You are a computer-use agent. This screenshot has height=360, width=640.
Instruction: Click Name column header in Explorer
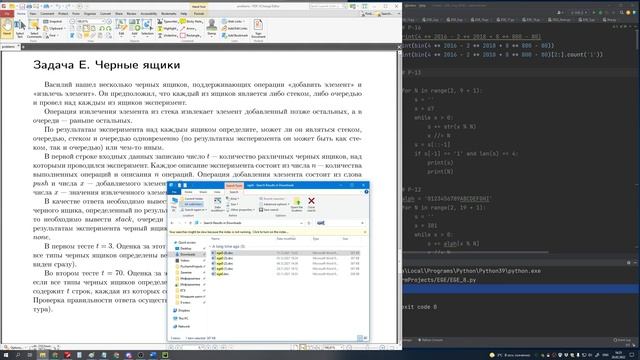216,239
